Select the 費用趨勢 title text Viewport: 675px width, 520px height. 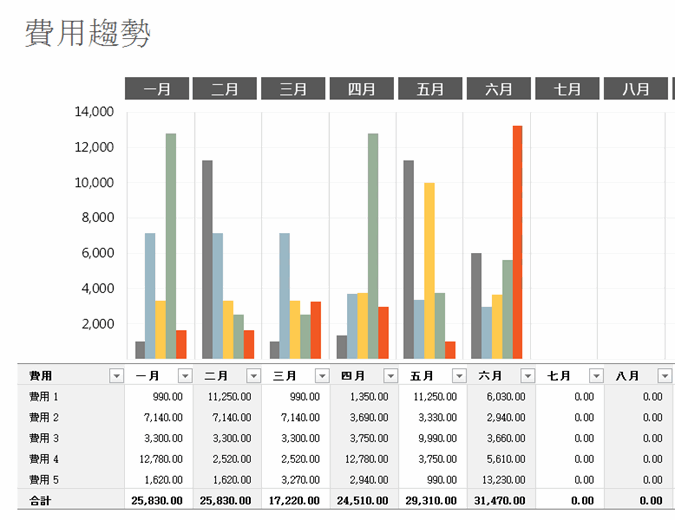88,34
